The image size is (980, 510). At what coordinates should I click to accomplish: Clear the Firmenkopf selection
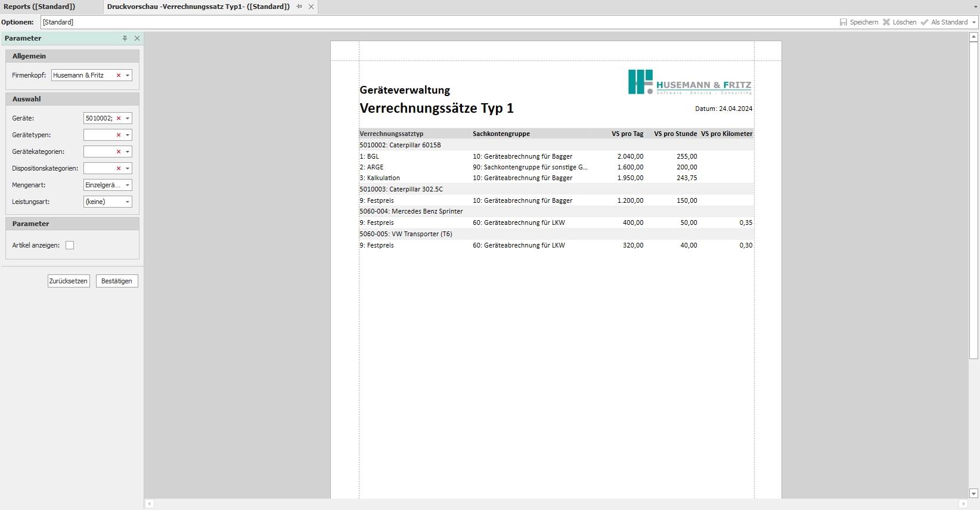119,75
